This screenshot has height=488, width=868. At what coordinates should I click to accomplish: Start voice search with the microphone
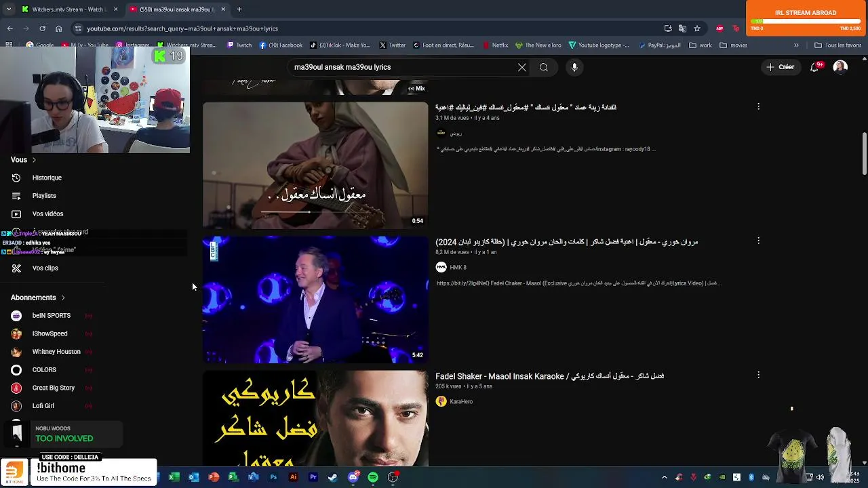click(x=574, y=67)
